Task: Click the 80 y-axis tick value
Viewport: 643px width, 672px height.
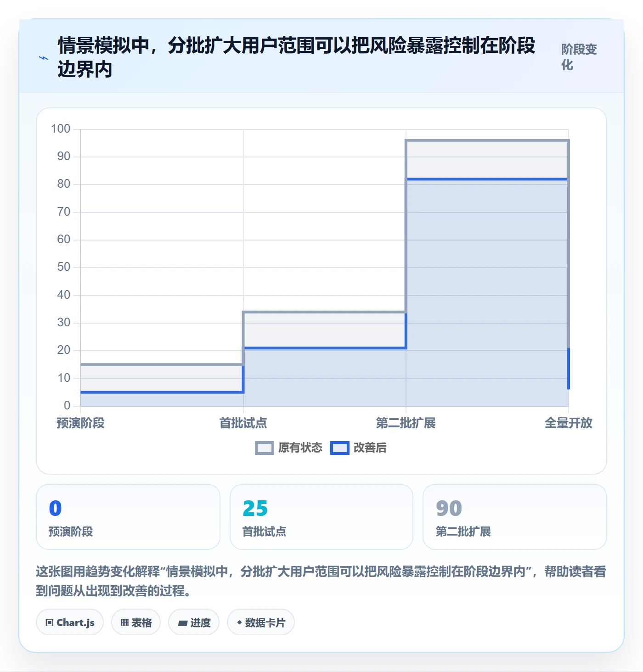Action: (64, 184)
